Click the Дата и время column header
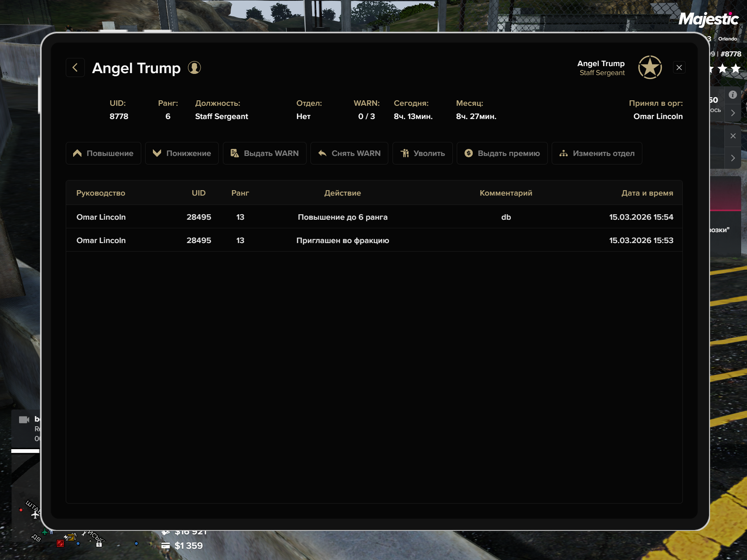747x560 pixels. click(x=647, y=193)
